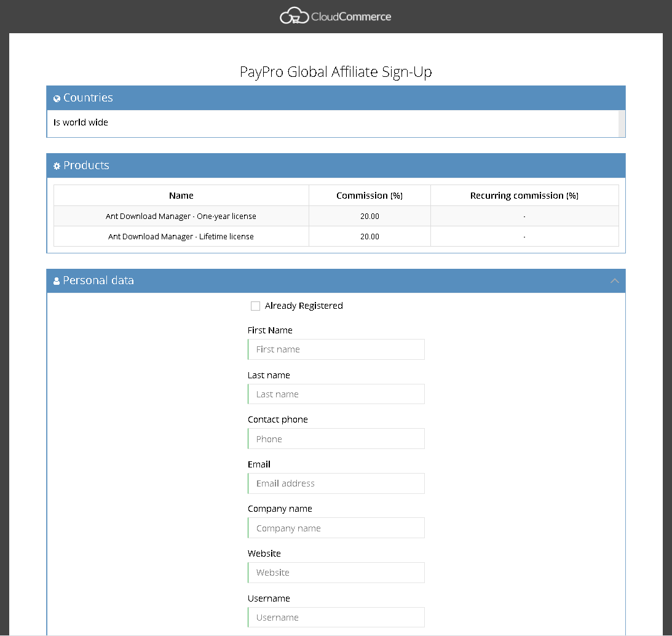Click the Products section header title
Screen dimensions: 672x636
[86, 165]
